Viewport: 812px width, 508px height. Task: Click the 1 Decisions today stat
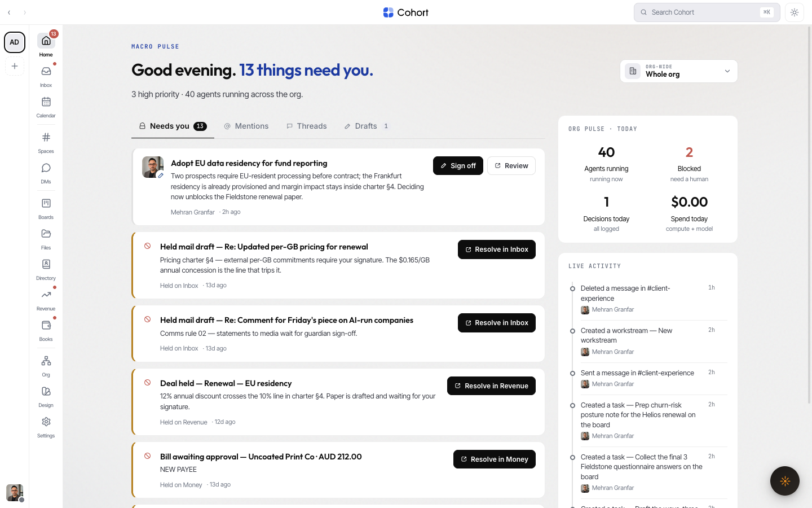click(606, 213)
